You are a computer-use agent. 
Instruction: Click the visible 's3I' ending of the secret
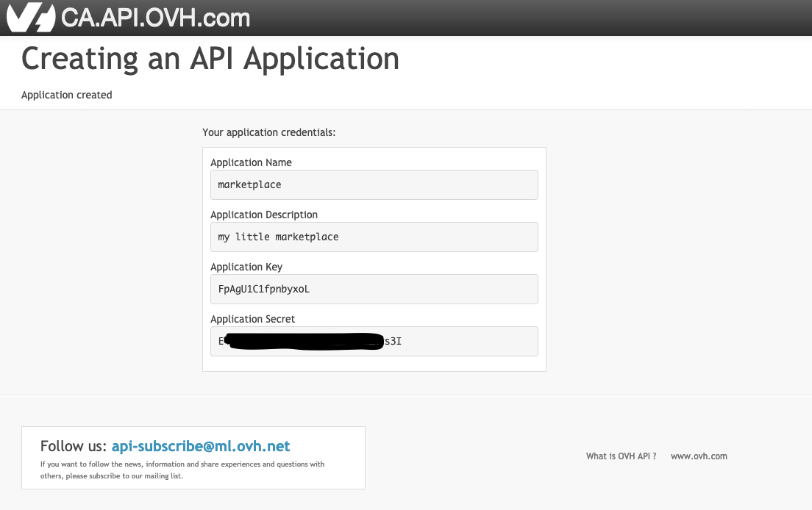point(393,341)
